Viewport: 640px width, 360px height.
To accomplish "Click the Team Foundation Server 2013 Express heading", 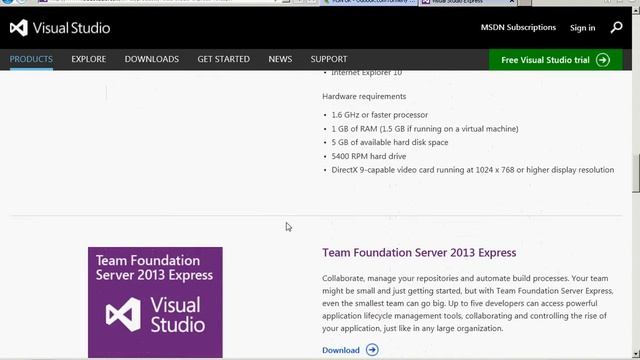I will tap(419, 253).
